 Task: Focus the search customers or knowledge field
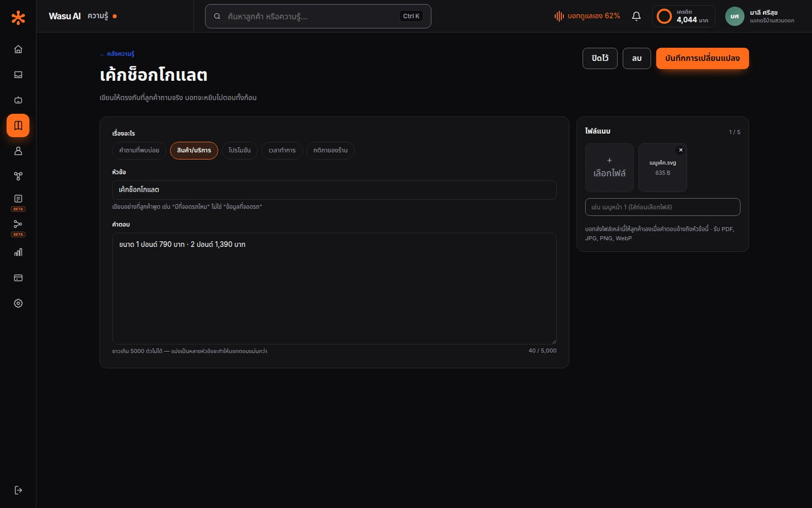tap(318, 16)
